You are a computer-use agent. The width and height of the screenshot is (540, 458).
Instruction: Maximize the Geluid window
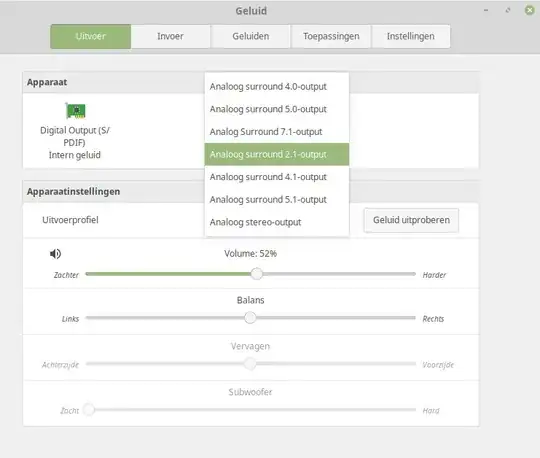508,10
